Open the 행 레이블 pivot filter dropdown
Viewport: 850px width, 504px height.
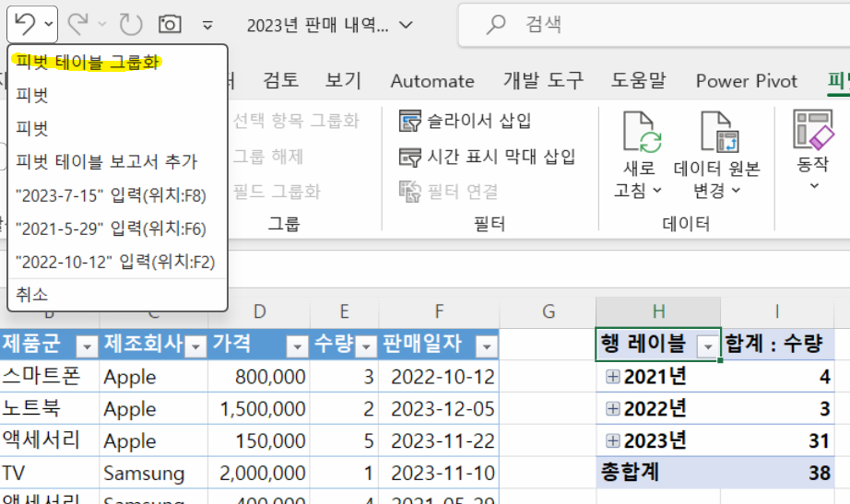[x=707, y=346]
